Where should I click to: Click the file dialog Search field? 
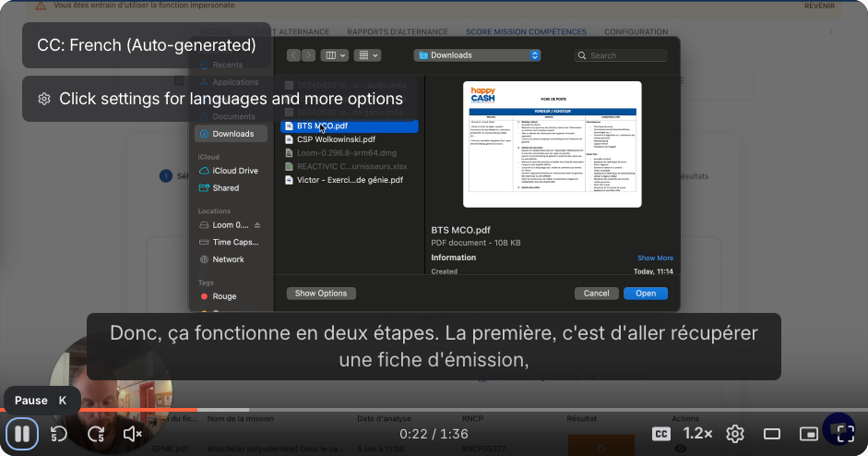[x=621, y=55]
